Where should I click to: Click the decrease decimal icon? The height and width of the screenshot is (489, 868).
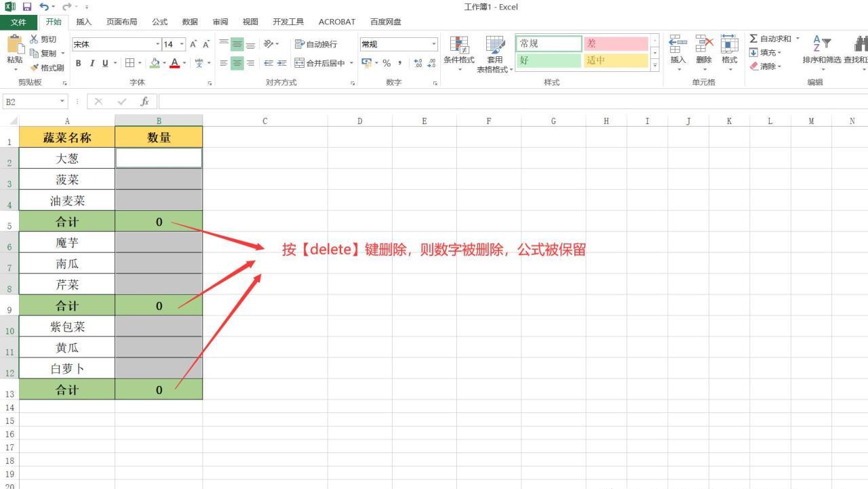pyautogui.click(x=432, y=63)
